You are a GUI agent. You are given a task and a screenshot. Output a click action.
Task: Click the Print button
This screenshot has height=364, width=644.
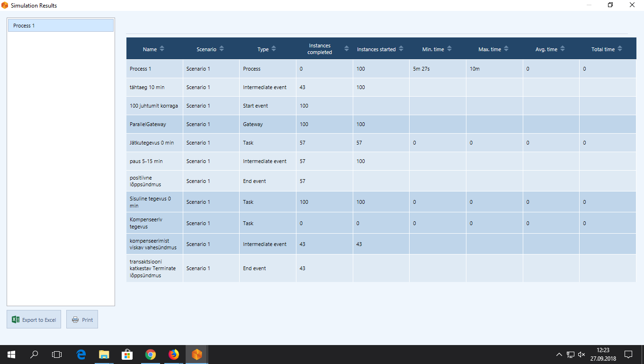click(x=82, y=319)
